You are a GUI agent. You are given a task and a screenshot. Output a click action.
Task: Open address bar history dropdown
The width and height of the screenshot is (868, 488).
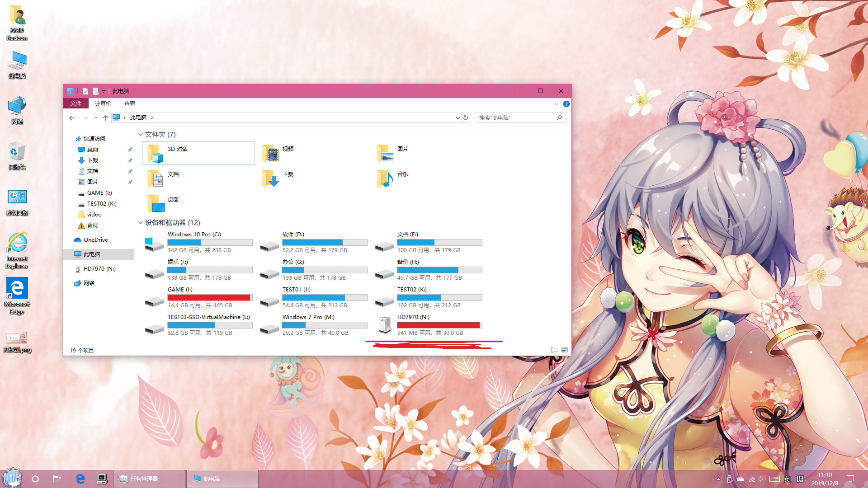(x=458, y=117)
